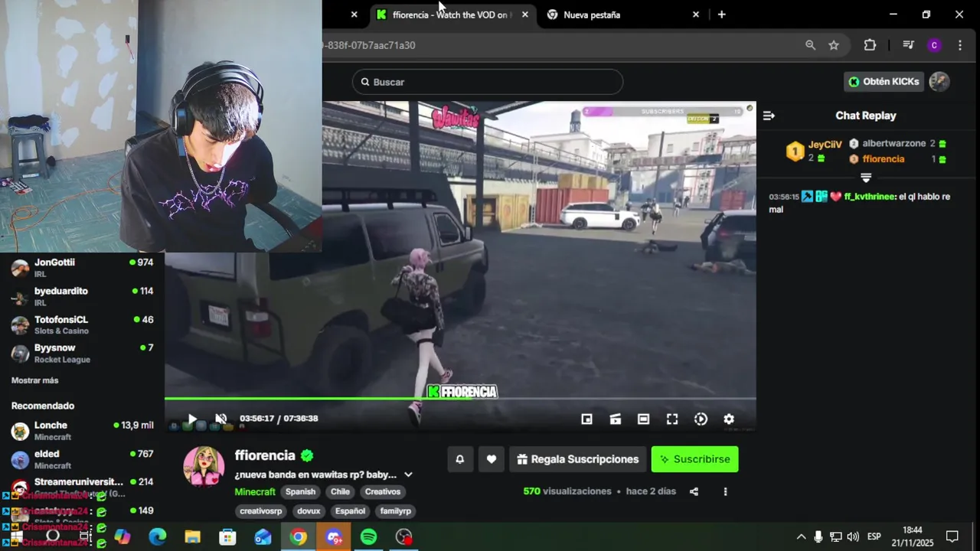Open the playback speed control
Viewport: 980px width, 551px height.
tap(701, 419)
